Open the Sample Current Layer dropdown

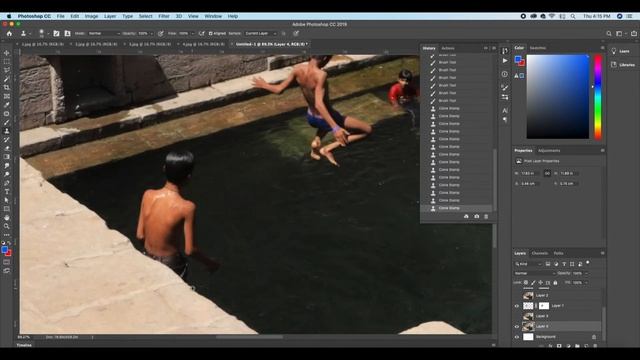click(260, 33)
